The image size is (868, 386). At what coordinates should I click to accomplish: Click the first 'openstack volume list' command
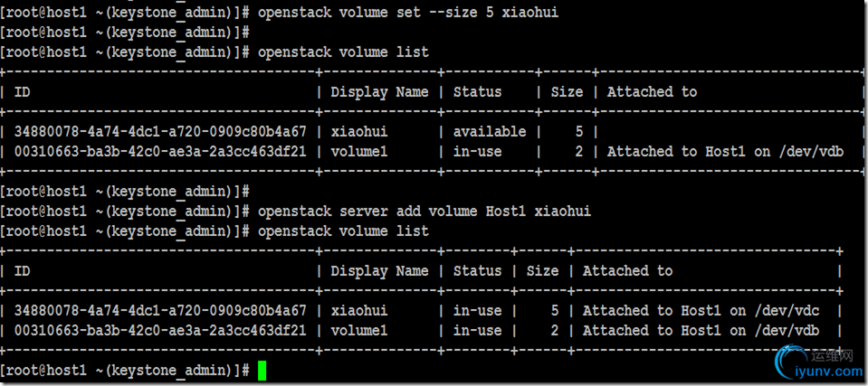pyautogui.click(x=343, y=52)
